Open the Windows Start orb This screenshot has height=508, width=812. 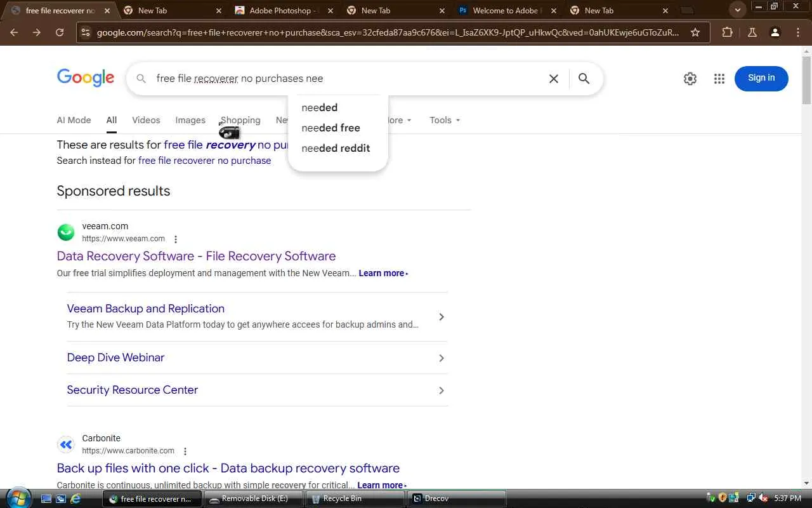18,498
